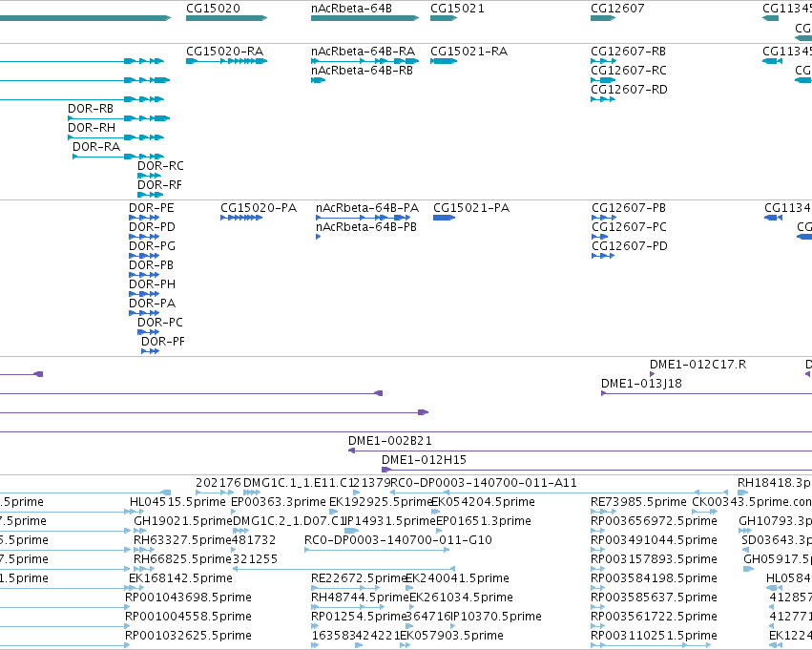Click the CG12607 gene label
Image resolution: width=812 pixels, height=650 pixels.
(x=617, y=9)
